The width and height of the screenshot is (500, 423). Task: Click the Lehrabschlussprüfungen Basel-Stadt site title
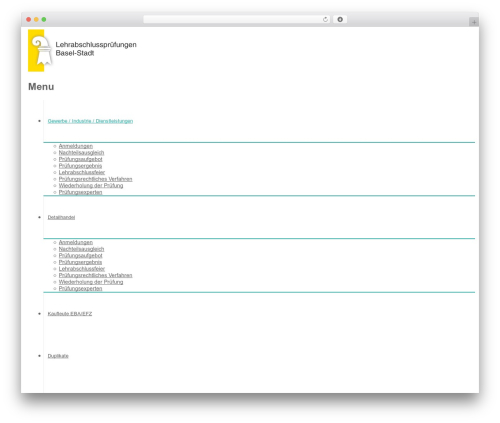click(x=96, y=49)
